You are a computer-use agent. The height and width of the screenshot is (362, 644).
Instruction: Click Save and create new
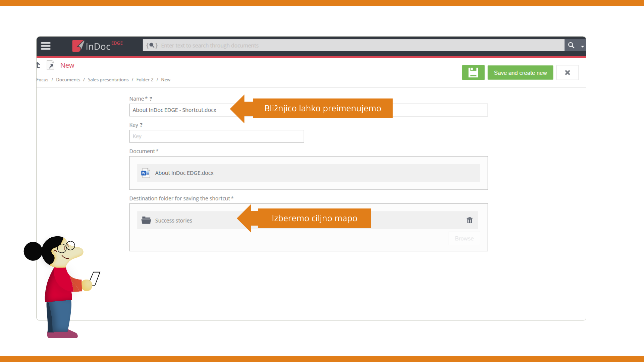[520, 73]
